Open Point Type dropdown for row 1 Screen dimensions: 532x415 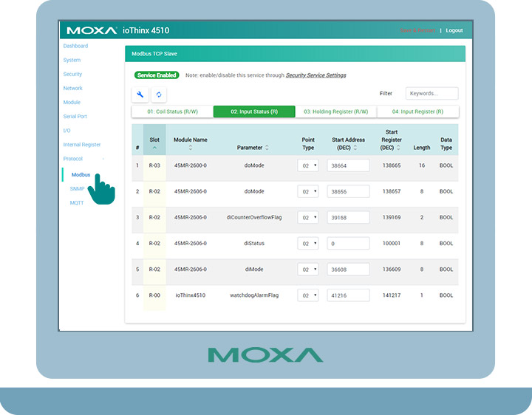(x=308, y=165)
